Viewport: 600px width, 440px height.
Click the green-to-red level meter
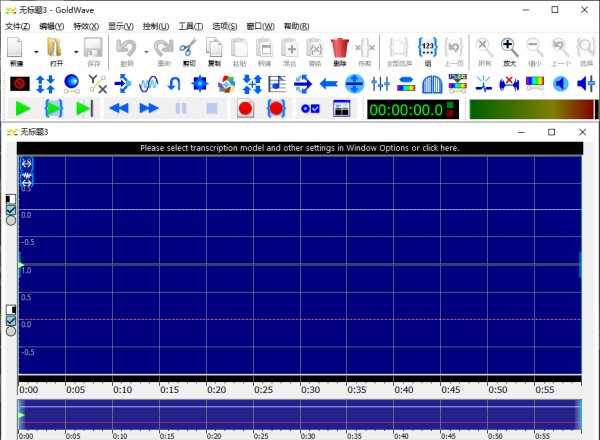[x=532, y=109]
